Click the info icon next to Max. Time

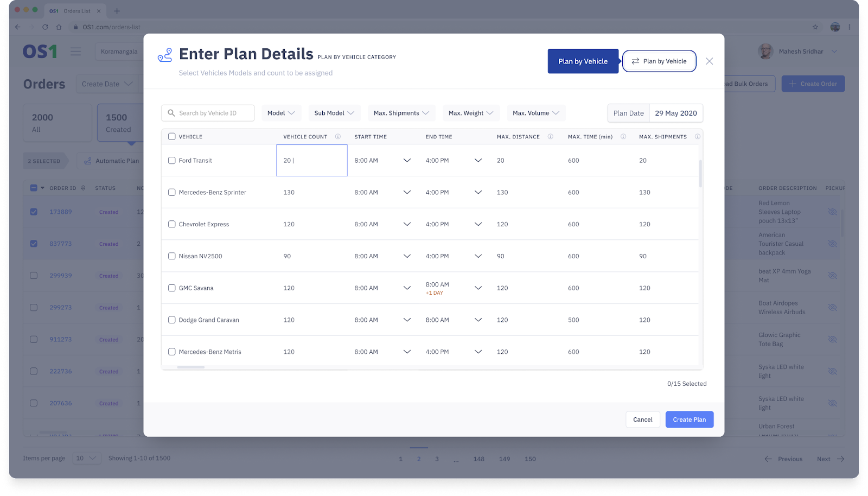click(623, 137)
